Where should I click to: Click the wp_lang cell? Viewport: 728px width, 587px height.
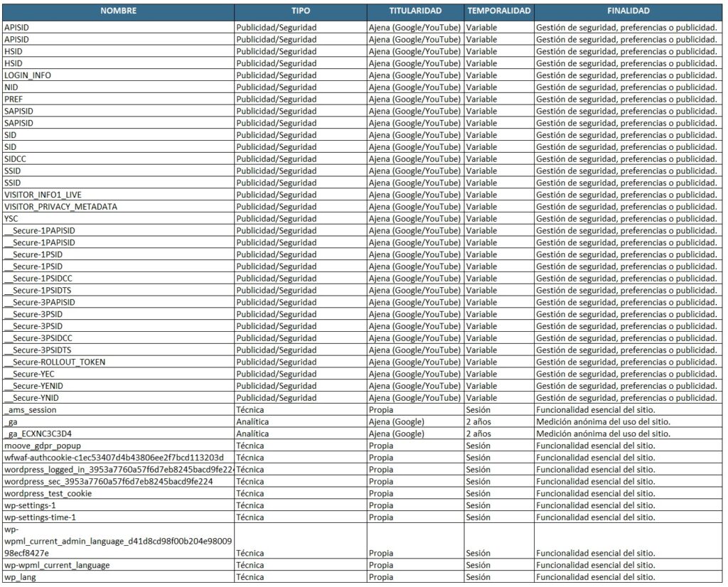point(119,577)
